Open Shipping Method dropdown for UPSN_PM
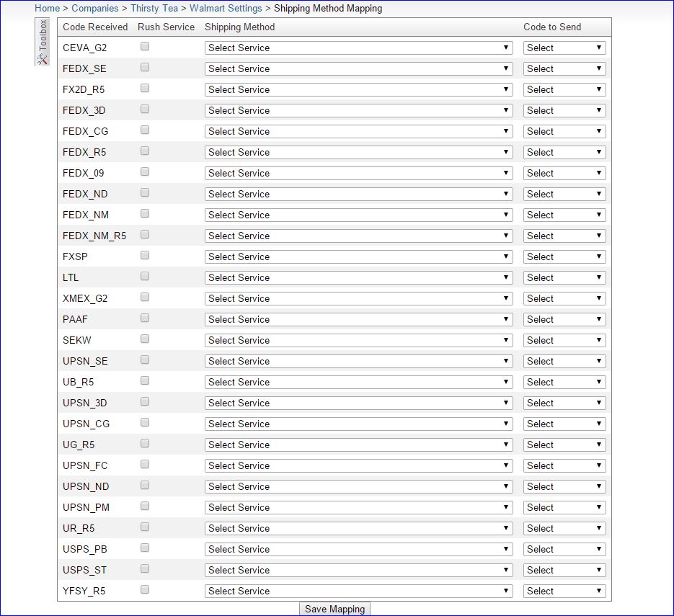 coord(359,507)
